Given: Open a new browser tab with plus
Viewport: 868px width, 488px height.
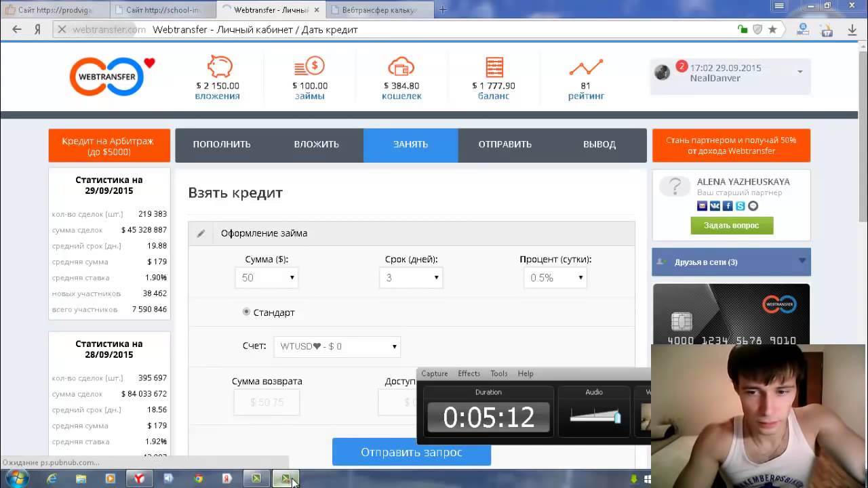Looking at the screenshot, I should [443, 9].
